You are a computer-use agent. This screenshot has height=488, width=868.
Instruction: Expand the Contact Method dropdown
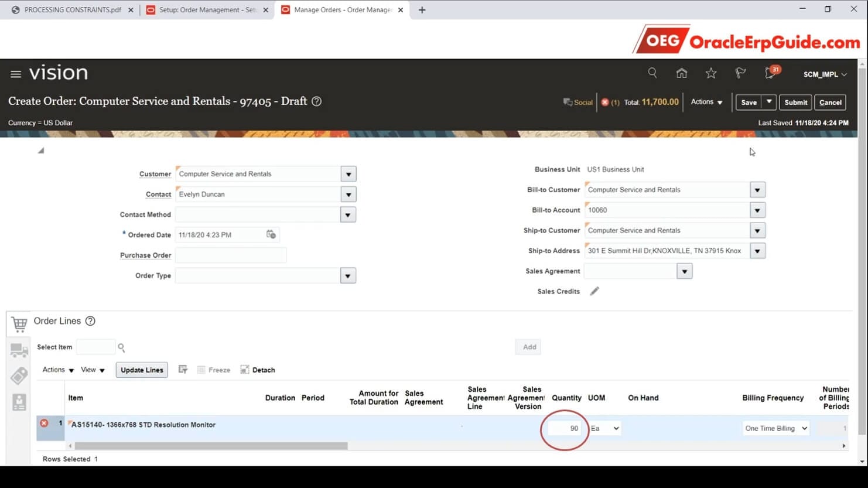348,215
